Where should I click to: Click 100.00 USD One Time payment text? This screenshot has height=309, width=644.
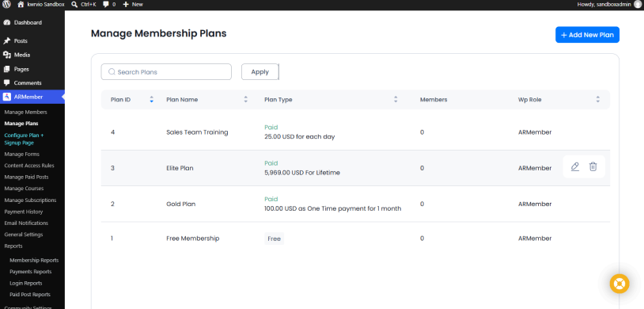tap(332, 208)
